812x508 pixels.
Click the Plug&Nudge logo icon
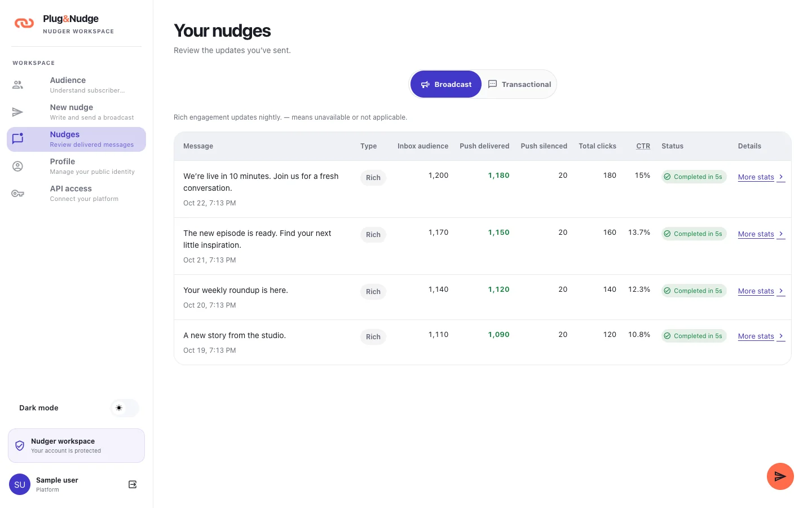click(24, 23)
